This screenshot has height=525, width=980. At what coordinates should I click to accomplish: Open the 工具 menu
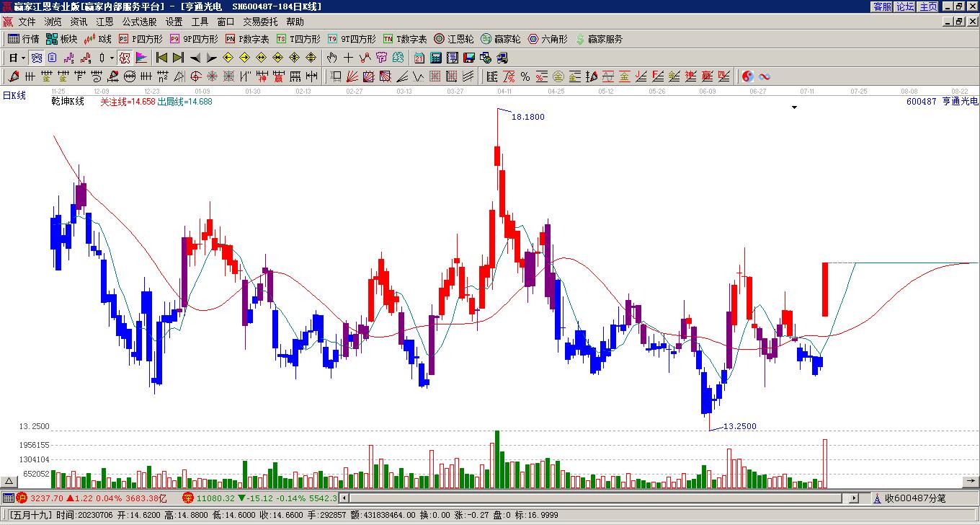pos(200,22)
